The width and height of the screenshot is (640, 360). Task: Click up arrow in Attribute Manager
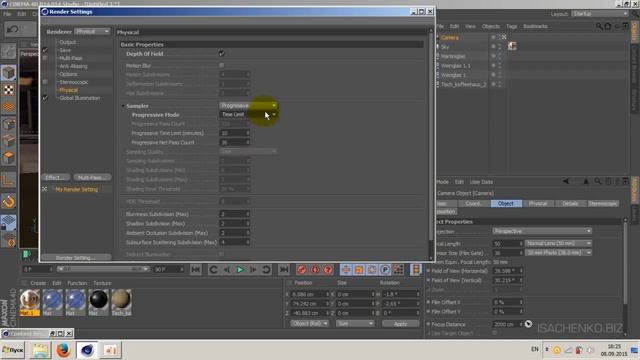click(586, 181)
